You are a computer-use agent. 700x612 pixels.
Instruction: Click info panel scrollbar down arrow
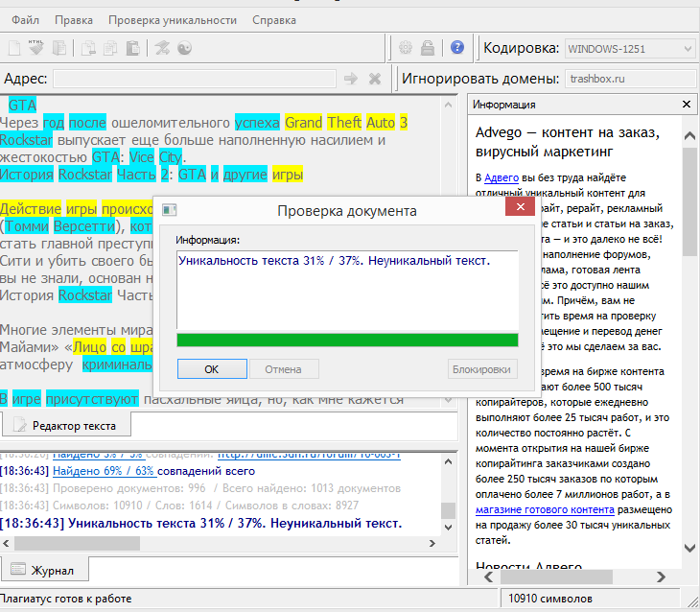click(689, 548)
